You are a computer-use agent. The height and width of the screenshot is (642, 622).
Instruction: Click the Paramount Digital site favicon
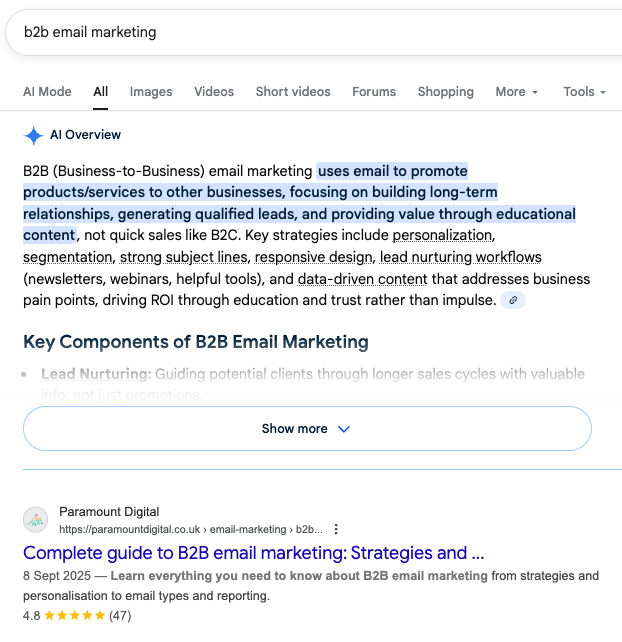coord(36,520)
